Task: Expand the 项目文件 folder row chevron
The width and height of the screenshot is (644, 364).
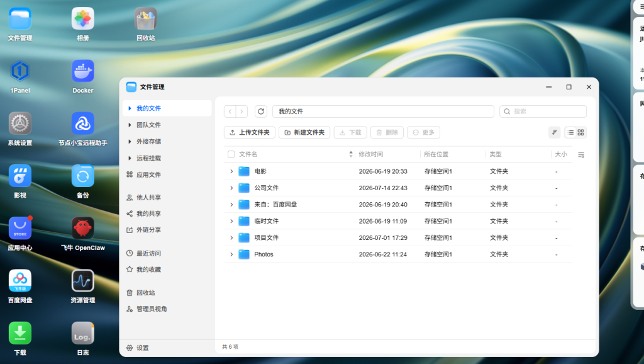Action: [x=231, y=237]
